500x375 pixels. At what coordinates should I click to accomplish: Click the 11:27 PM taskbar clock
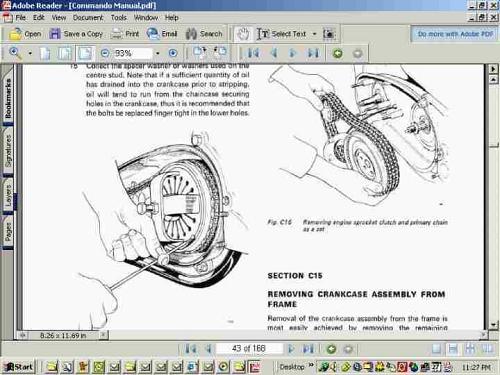click(x=476, y=367)
